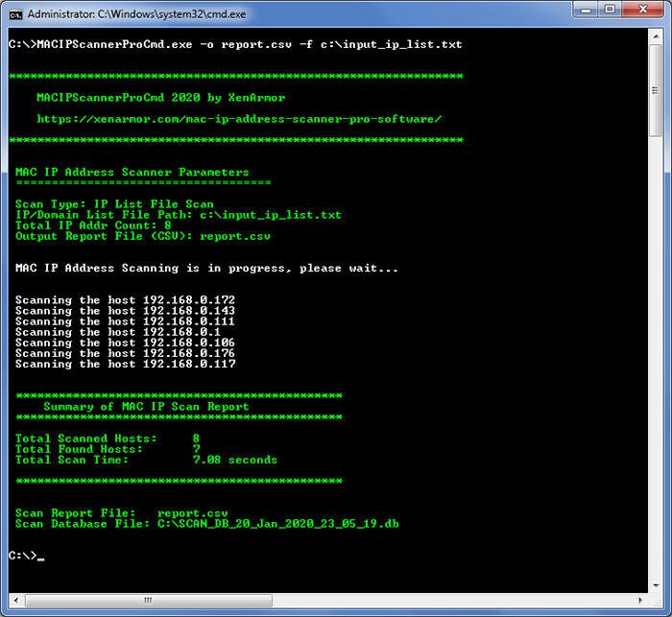Click the horizontal scrollbar right arrow
The width and height of the screenshot is (672, 617).
[640, 601]
